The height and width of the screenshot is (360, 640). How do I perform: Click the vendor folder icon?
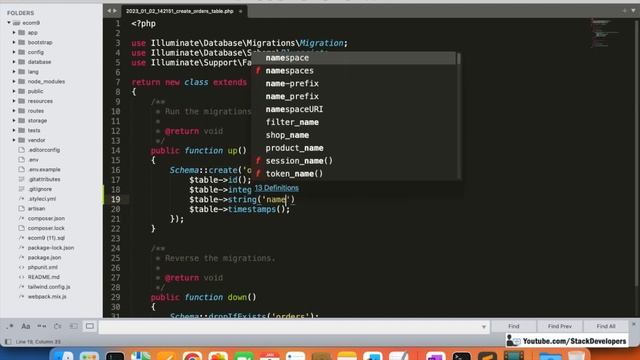22,140
